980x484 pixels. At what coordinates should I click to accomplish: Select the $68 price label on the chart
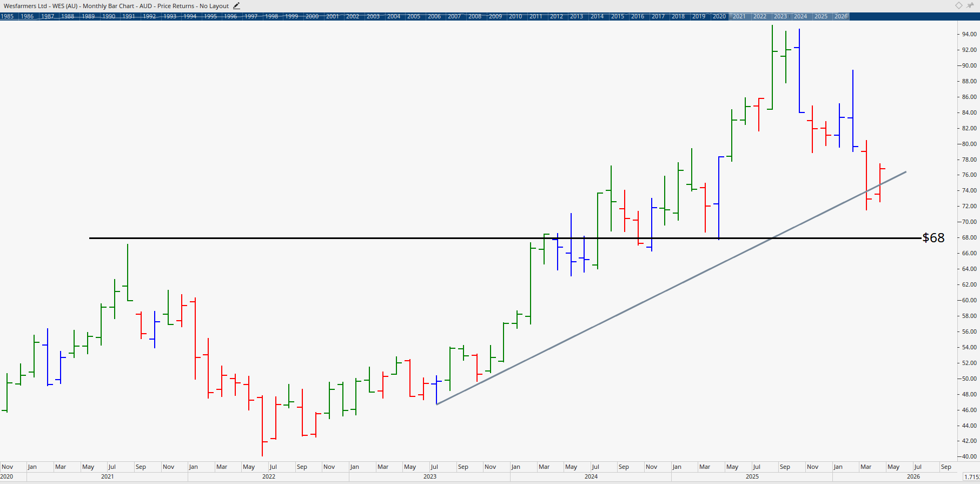tap(933, 237)
